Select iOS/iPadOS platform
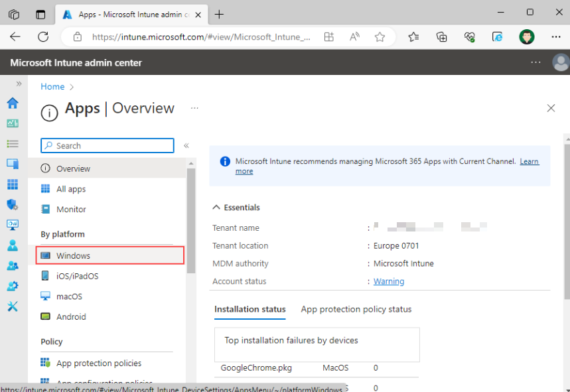The height and width of the screenshot is (392, 570). (x=107, y=276)
